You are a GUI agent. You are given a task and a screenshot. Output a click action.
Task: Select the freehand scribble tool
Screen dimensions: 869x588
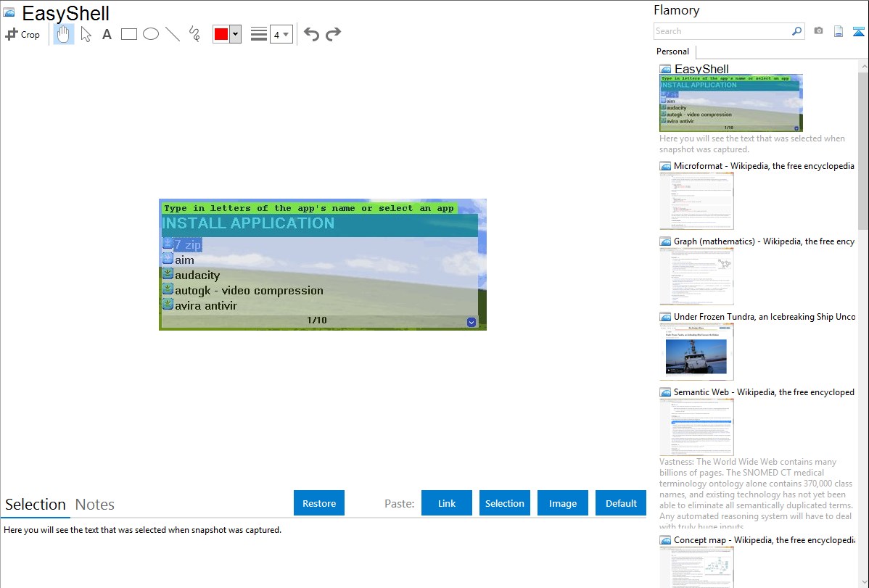click(x=194, y=34)
